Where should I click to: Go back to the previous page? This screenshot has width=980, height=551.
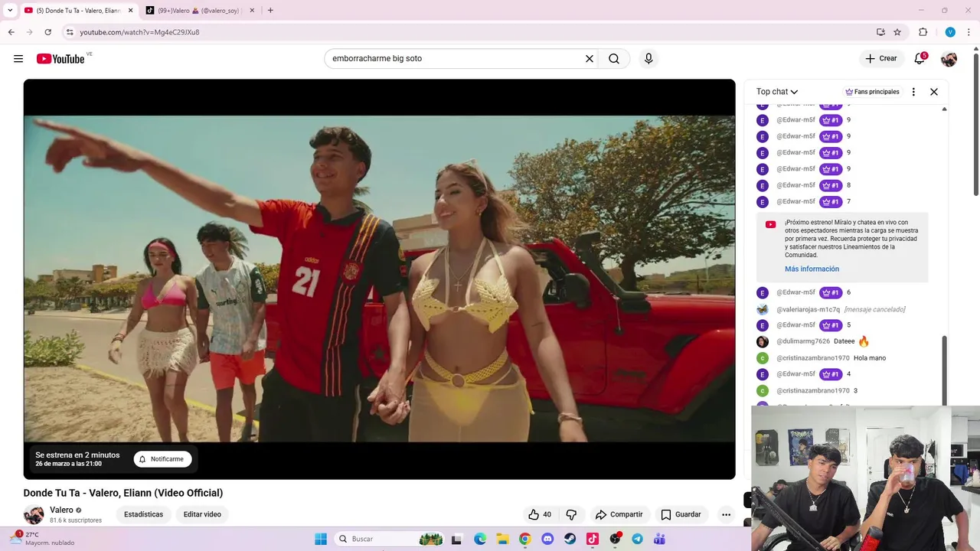tap(11, 32)
